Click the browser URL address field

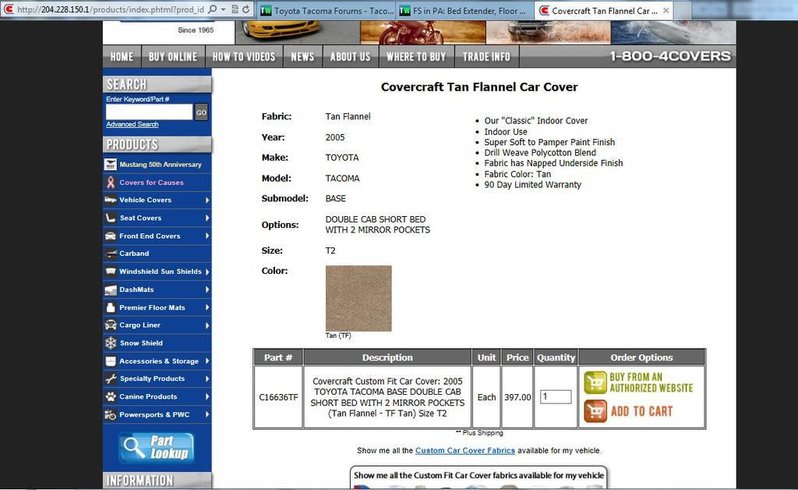110,9
